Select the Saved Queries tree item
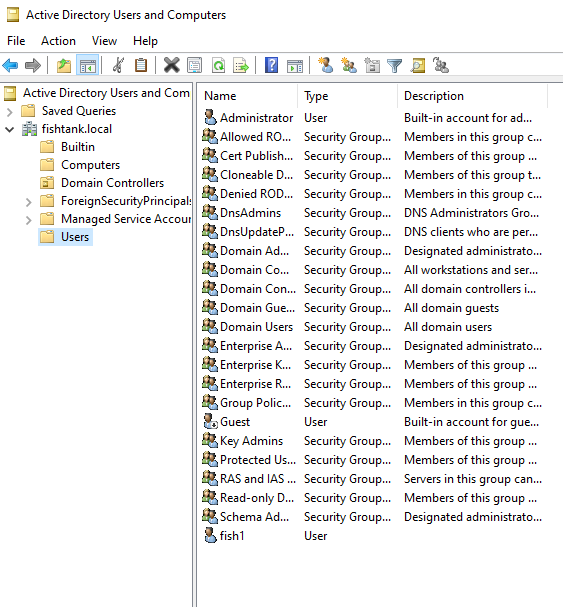This screenshot has height=607, width=563. [x=79, y=111]
